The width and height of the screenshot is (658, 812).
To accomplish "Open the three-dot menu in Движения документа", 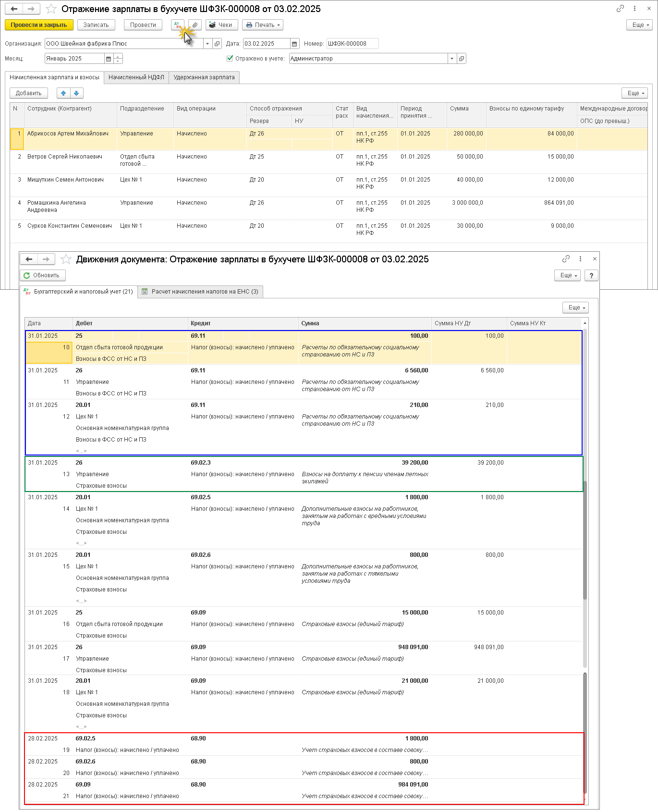I will click(580, 258).
